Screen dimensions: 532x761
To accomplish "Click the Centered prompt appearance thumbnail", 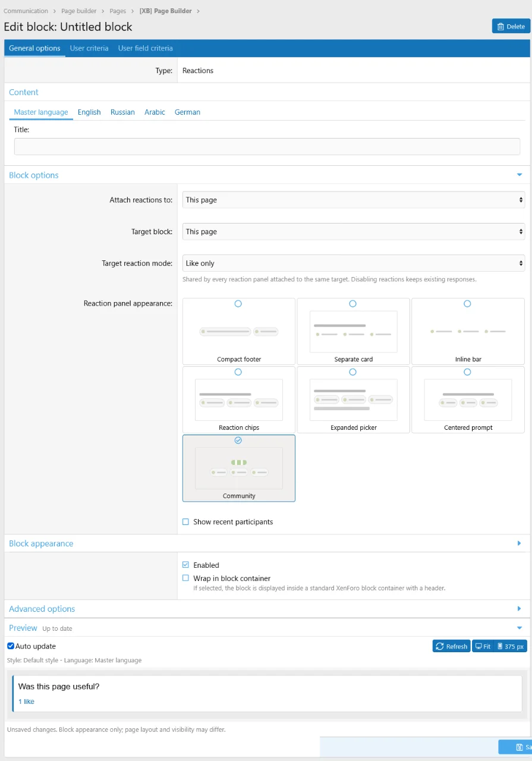I will pos(468,400).
